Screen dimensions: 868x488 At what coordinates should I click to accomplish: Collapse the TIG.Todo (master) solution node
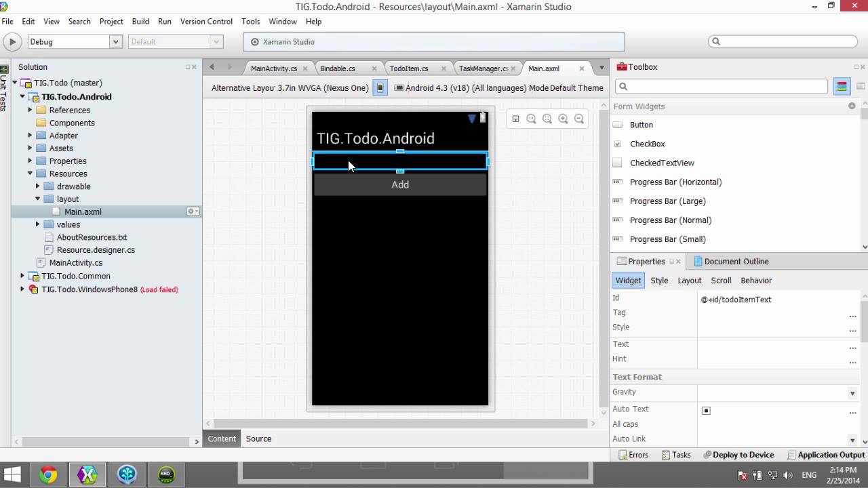pos(14,83)
